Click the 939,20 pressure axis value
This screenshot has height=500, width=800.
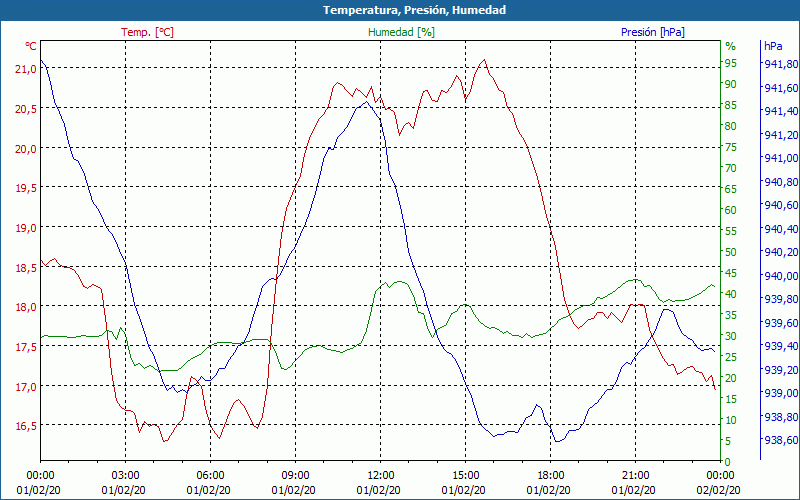tap(781, 369)
